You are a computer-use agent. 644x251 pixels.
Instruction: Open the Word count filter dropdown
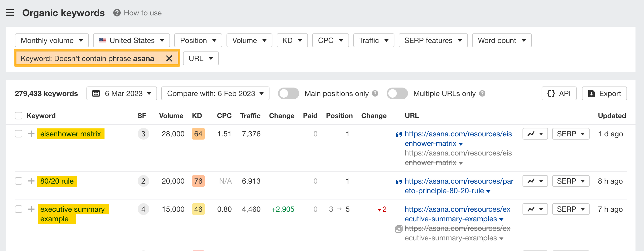tap(502, 40)
